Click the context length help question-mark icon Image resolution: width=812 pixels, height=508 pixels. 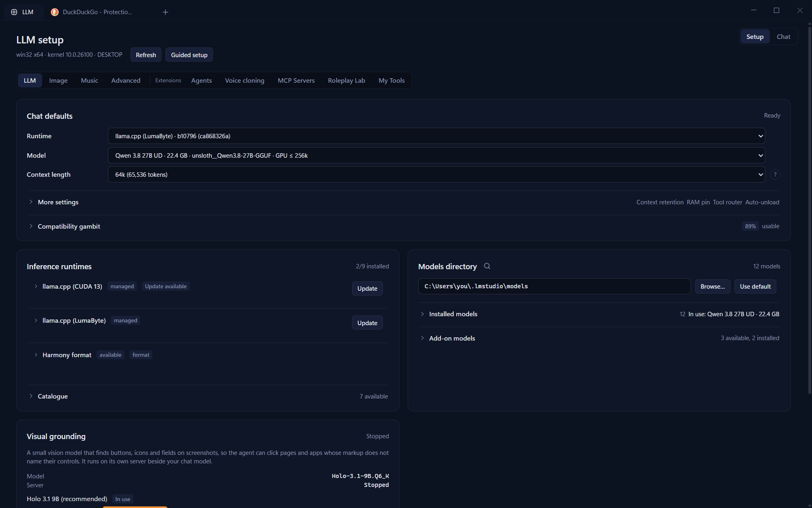pyautogui.click(x=775, y=175)
